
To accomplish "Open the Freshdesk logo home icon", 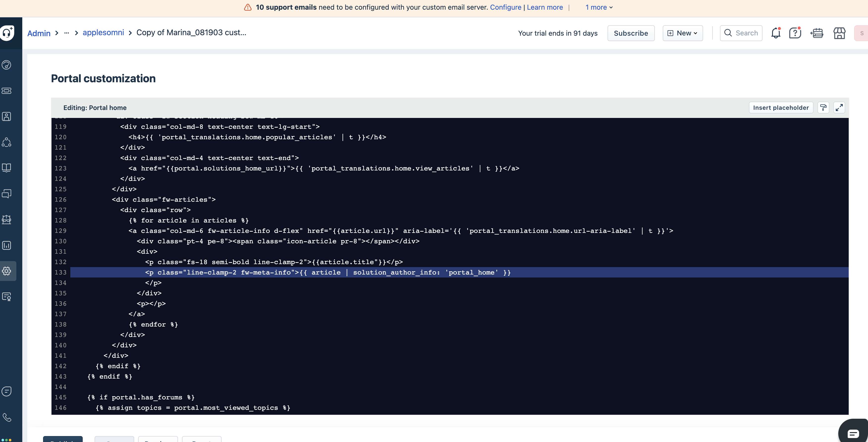I will pyautogui.click(x=7, y=33).
